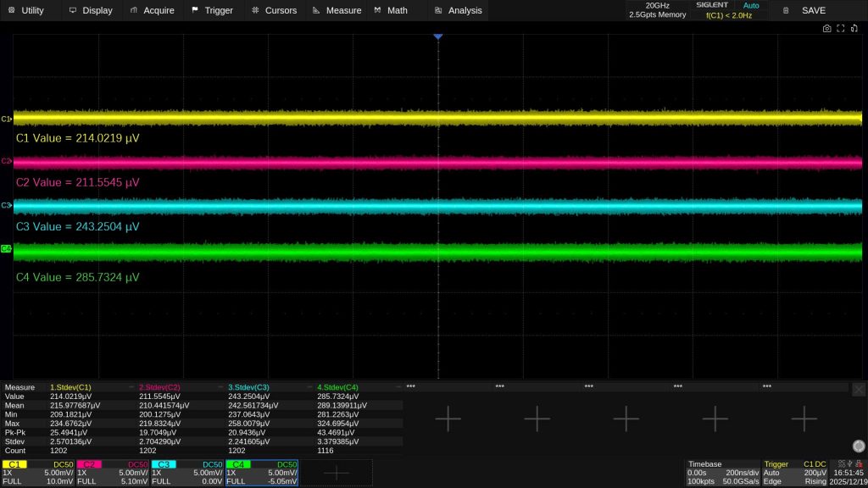Toggle channel C1 yellow label box

pos(14,464)
